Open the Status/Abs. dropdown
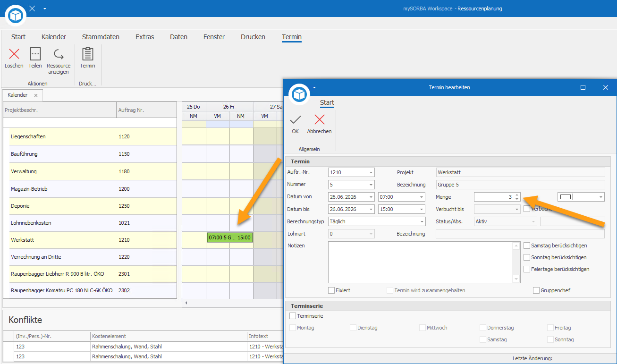Image resolution: width=617 pixels, height=364 pixels. click(533, 221)
